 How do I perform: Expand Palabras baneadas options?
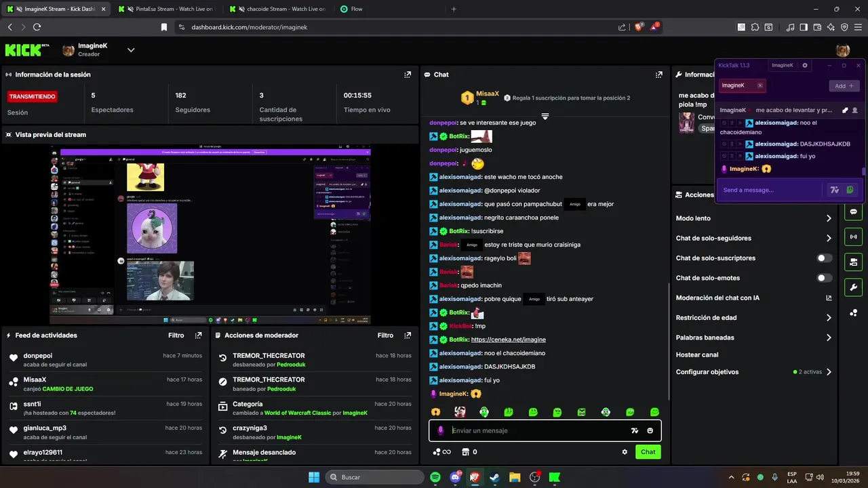tap(829, 338)
